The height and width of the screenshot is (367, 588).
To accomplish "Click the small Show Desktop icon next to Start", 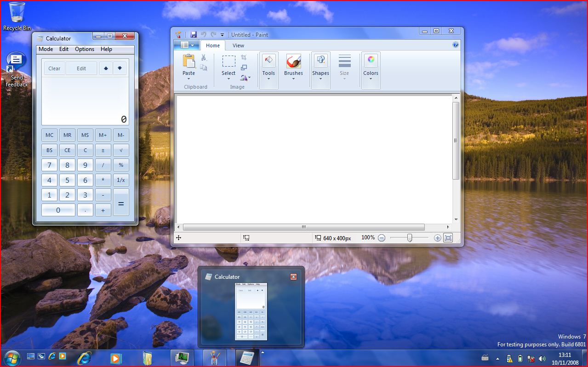I will pos(31,356).
